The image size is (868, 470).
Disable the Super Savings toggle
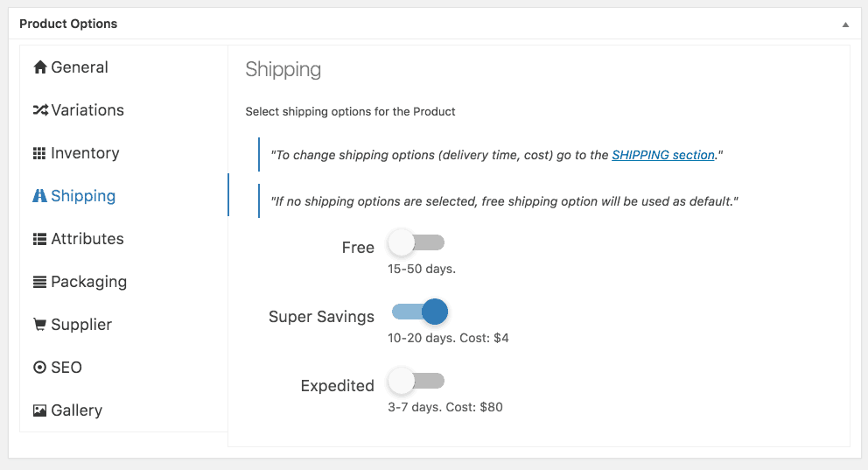(x=420, y=312)
